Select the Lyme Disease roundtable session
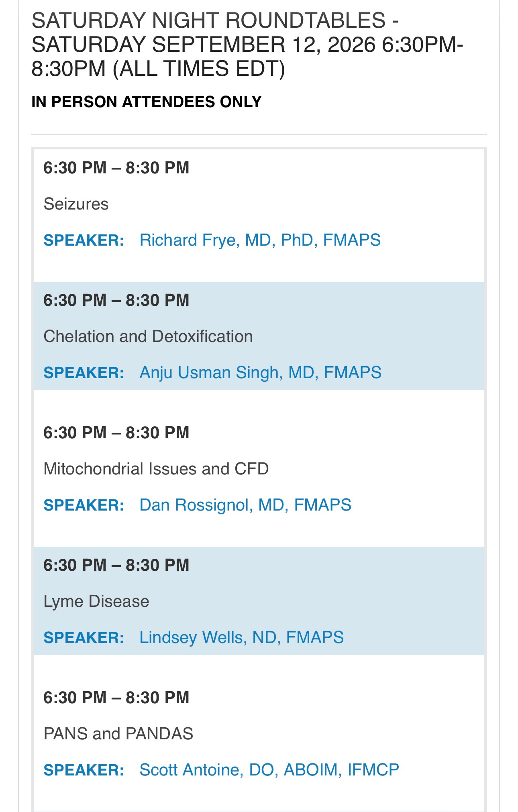518x812 pixels. pos(96,602)
